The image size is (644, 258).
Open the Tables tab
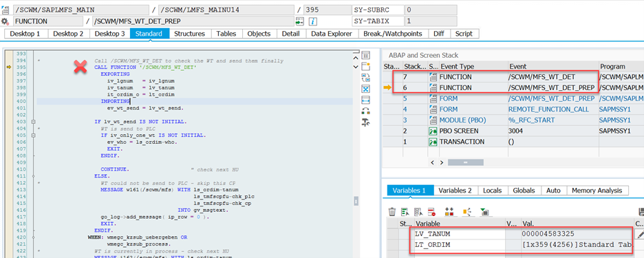click(226, 34)
